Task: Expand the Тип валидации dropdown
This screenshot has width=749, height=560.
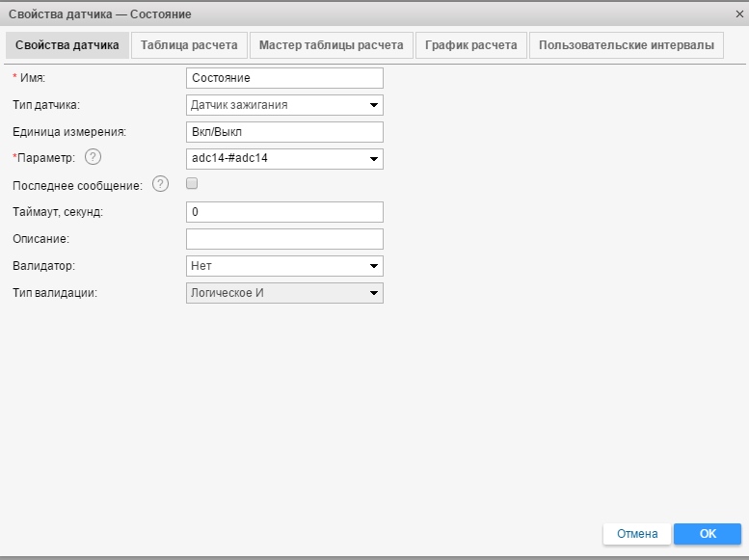Action: (x=284, y=293)
